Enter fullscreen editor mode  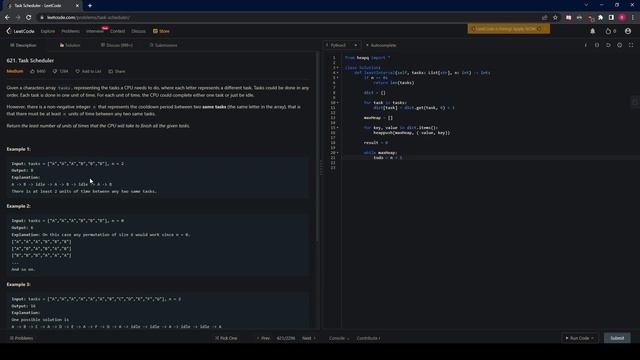pyautogui.click(x=631, y=45)
